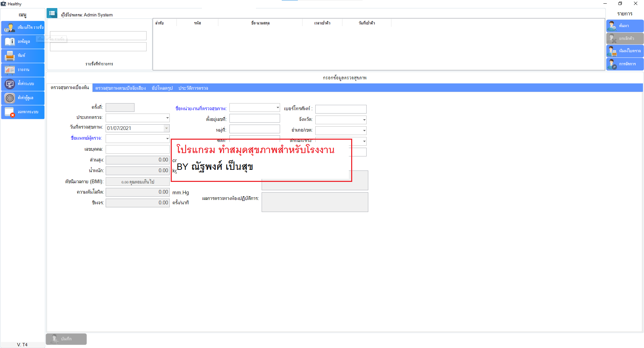
Task: Open the ชื่อหน่วยงานที่ตรวจสุขภาพ combo box
Action: [x=277, y=108]
